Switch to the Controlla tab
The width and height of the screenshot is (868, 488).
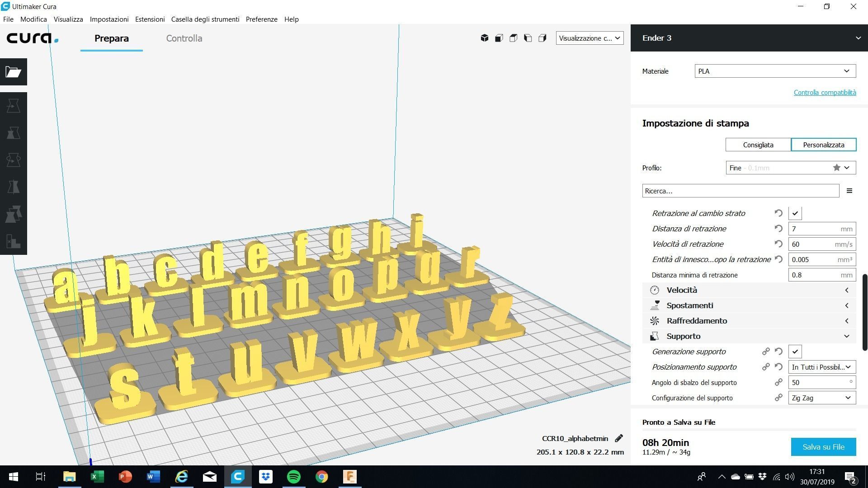(x=184, y=38)
